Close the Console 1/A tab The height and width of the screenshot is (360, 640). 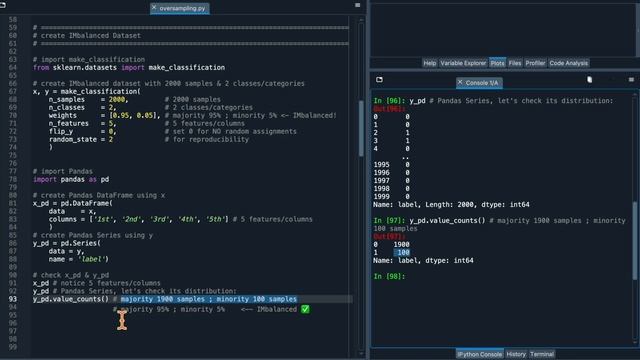click(460, 82)
